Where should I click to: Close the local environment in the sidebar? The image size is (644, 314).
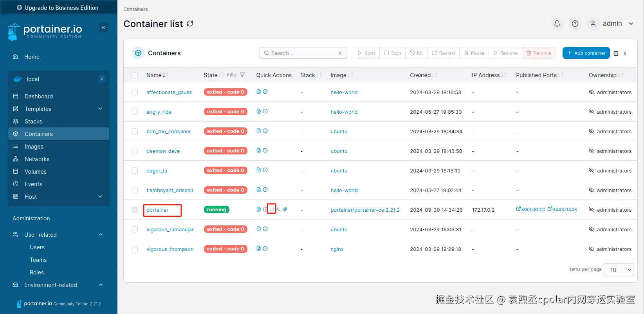point(102,79)
